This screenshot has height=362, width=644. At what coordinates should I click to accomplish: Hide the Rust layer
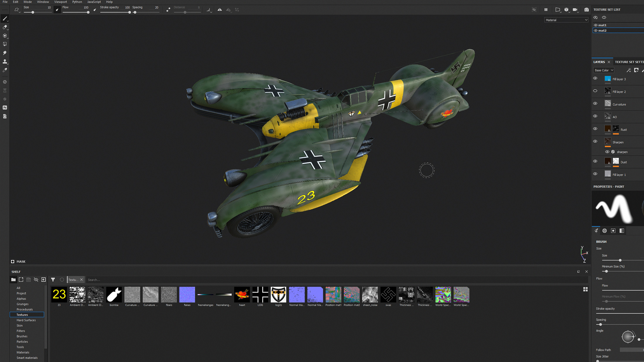[595, 129]
